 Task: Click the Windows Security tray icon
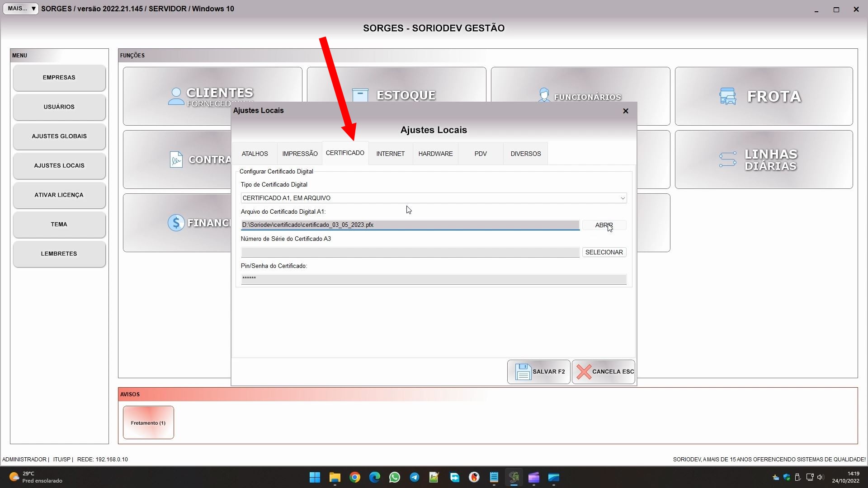(787, 477)
